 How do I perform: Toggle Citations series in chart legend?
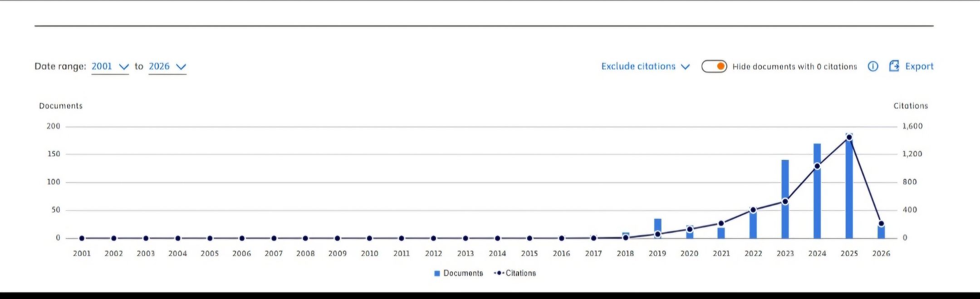pos(515,273)
